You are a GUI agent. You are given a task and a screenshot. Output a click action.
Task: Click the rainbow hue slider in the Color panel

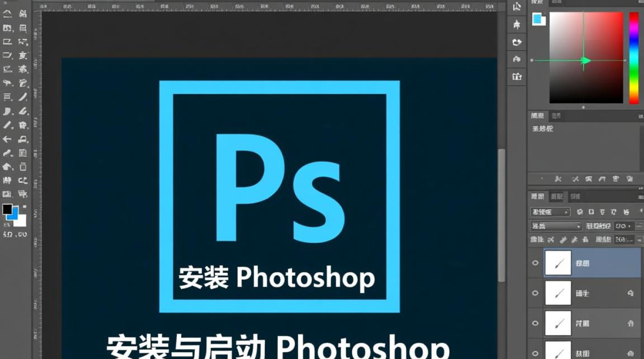pyautogui.click(x=633, y=57)
